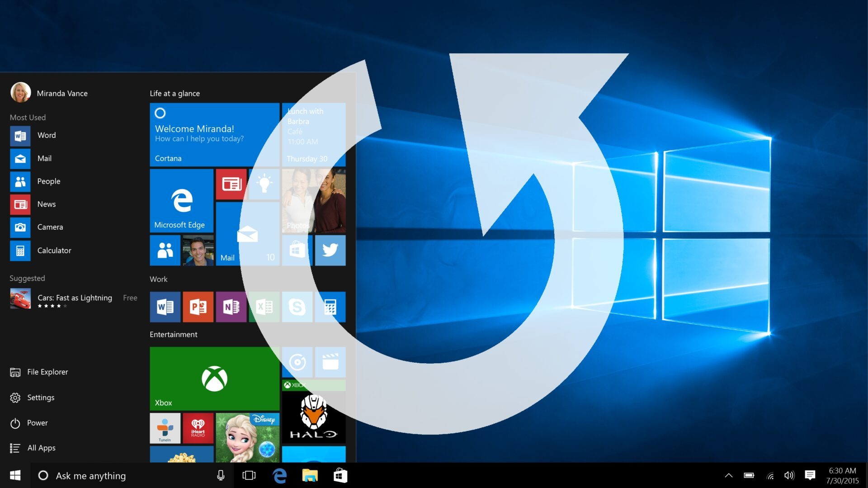Open the Wi-Fi network icon
Image resolution: width=868 pixels, height=488 pixels.
pos(770,475)
